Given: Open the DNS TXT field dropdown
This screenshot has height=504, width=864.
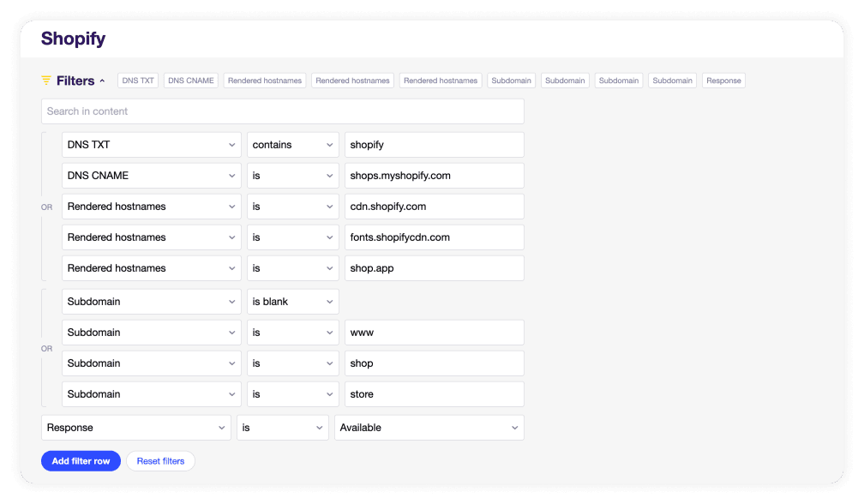Looking at the screenshot, I should (x=152, y=145).
